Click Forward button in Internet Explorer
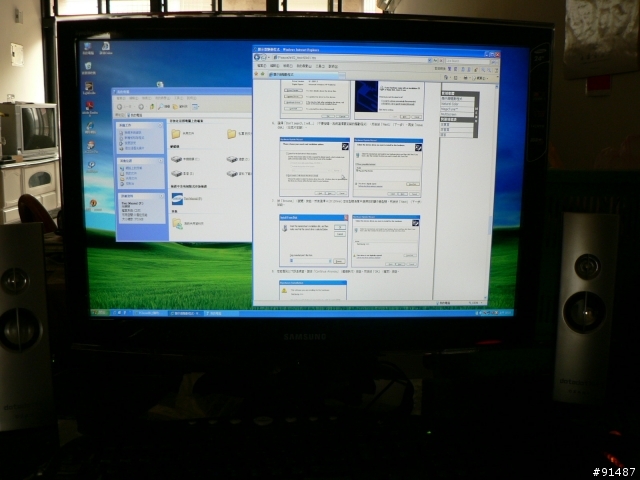This screenshot has height=480, width=640. point(264,58)
